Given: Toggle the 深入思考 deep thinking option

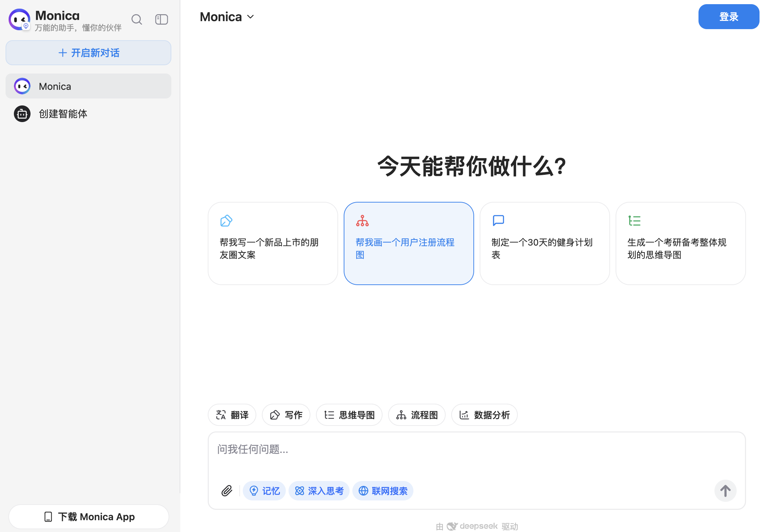Looking at the screenshot, I should [319, 491].
